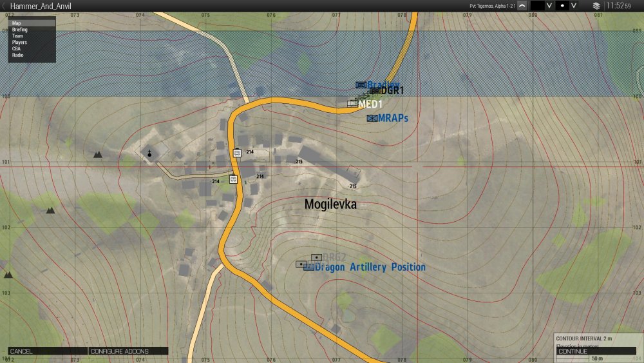Click the Mogilevka town label
Image resolution: width=644 pixels, height=363 pixels.
point(330,204)
